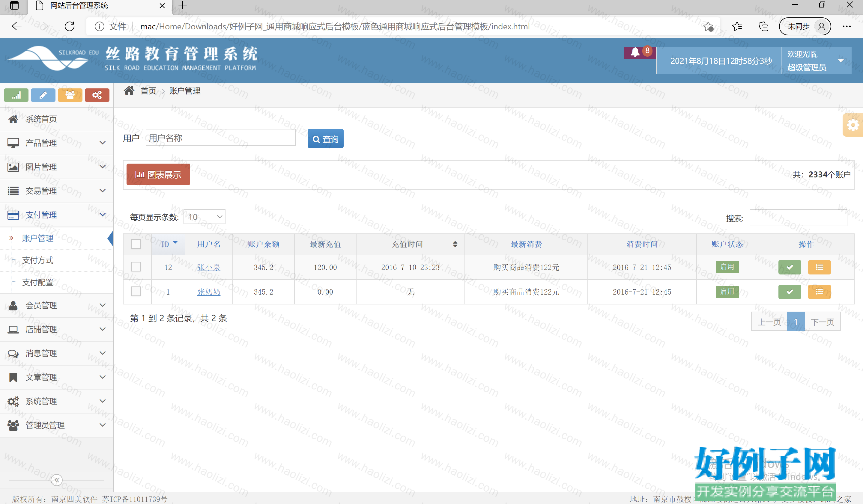Click the 启用 status badge for 张小泉
The width and height of the screenshot is (863, 504).
point(727,267)
